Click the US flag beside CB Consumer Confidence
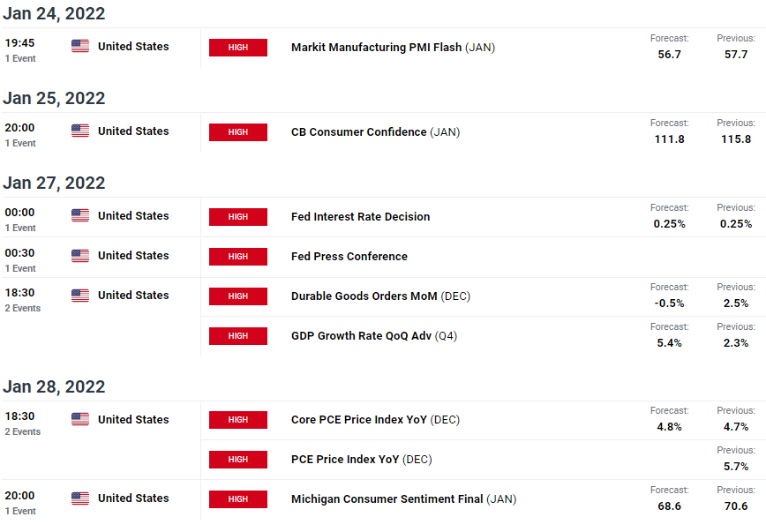 [x=80, y=131]
